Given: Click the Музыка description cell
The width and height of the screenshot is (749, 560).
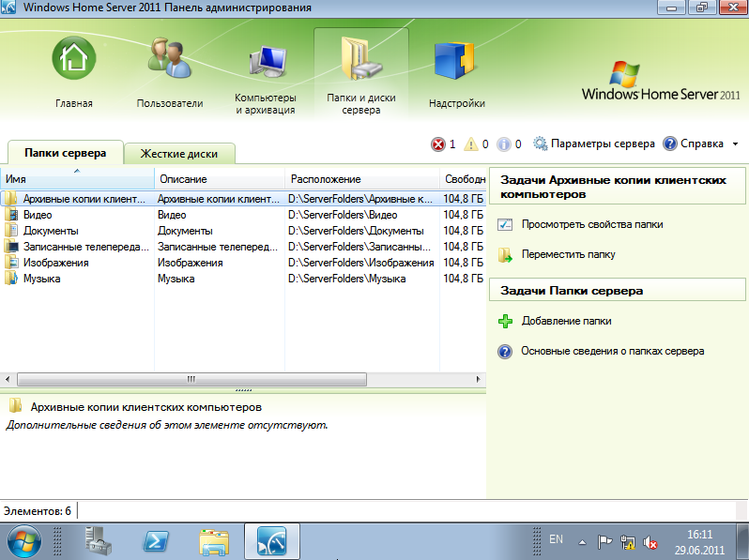Looking at the screenshot, I should pos(176,279).
